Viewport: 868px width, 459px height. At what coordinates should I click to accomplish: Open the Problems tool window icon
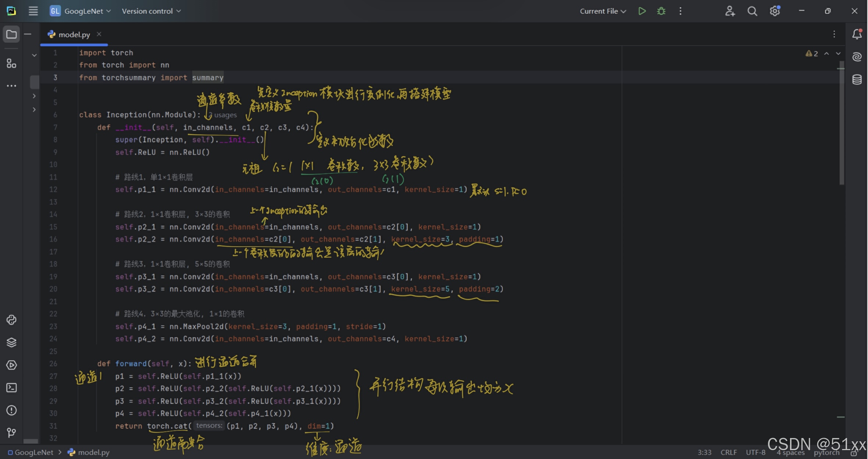point(11,410)
